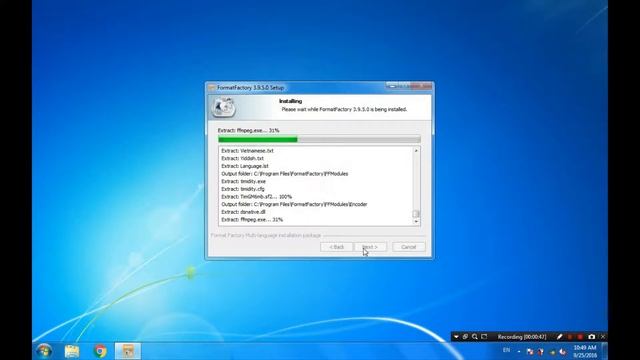The width and height of the screenshot is (640, 360).
Task: Click the 'Please wait while FormatFactory' subtitle
Action: pyautogui.click(x=344, y=109)
